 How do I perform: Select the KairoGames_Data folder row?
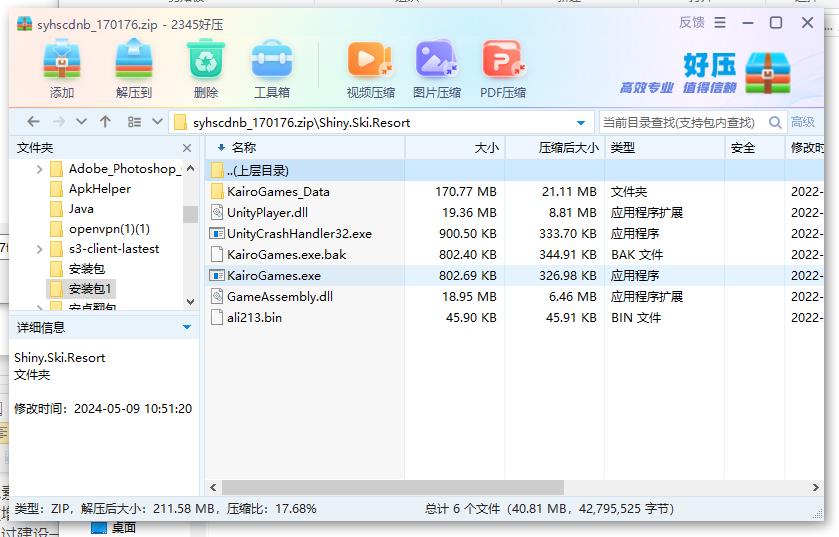pos(515,191)
